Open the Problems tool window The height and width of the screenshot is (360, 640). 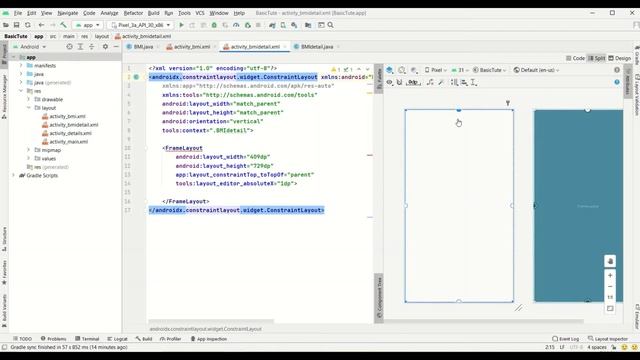click(x=53, y=339)
